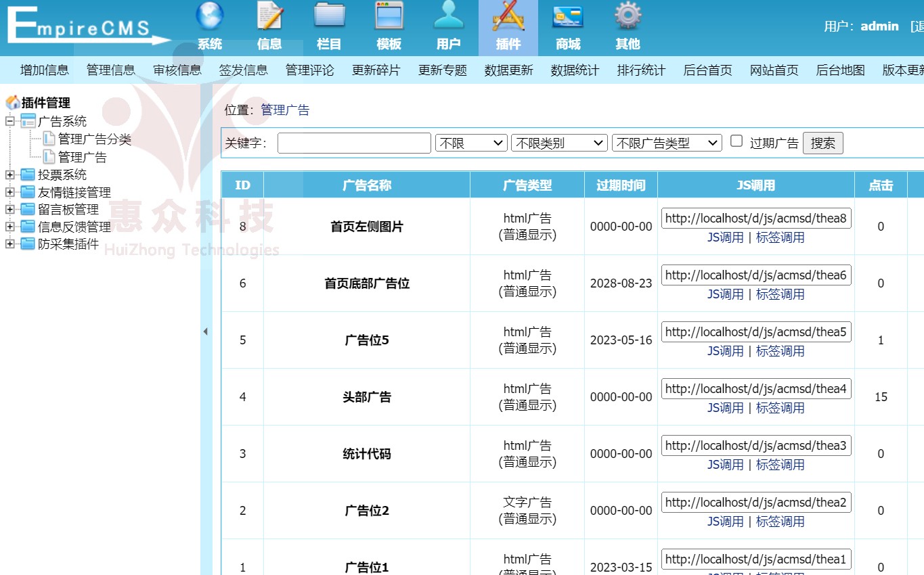The height and width of the screenshot is (575, 924).
Task: Click expiry date 2028-08-23
Action: (621, 283)
